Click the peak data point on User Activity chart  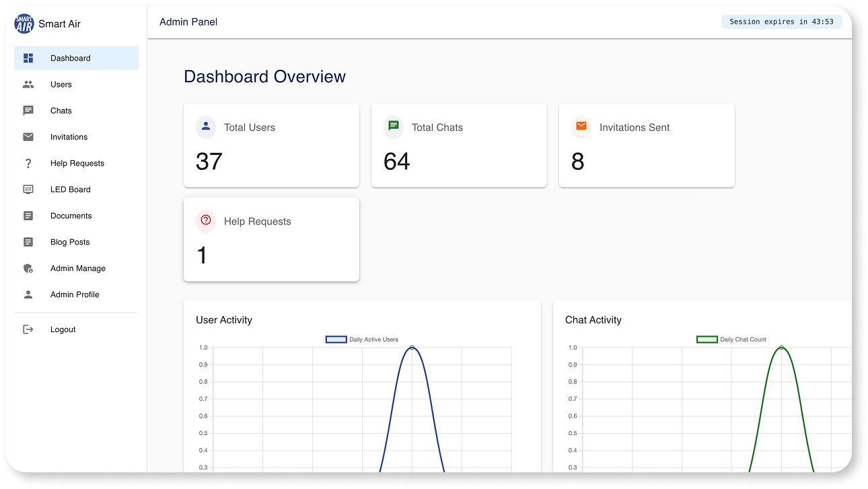click(412, 348)
